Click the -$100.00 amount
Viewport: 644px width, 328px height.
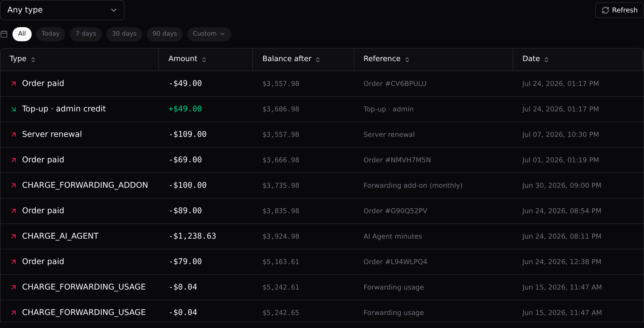(x=188, y=185)
